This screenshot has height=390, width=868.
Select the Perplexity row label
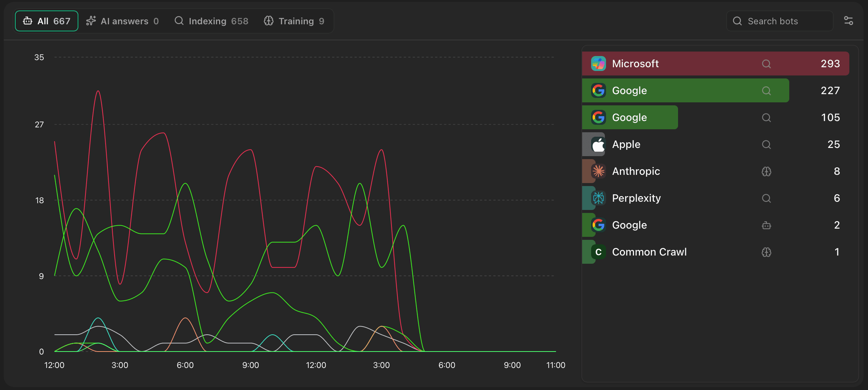[x=636, y=198]
